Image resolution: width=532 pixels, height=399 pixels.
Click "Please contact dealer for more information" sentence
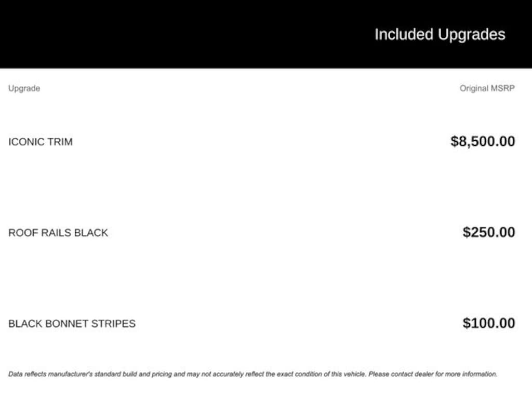tap(433, 374)
